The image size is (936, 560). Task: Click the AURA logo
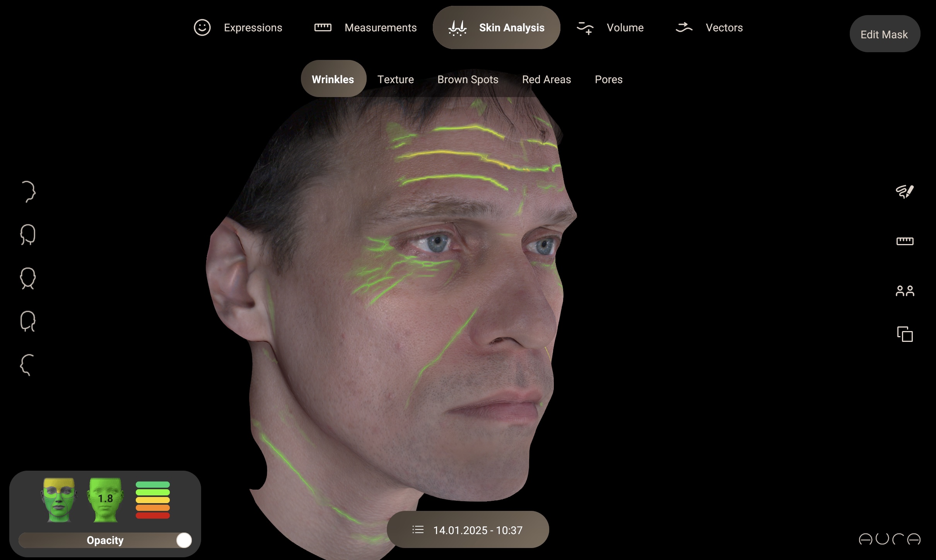(x=889, y=539)
